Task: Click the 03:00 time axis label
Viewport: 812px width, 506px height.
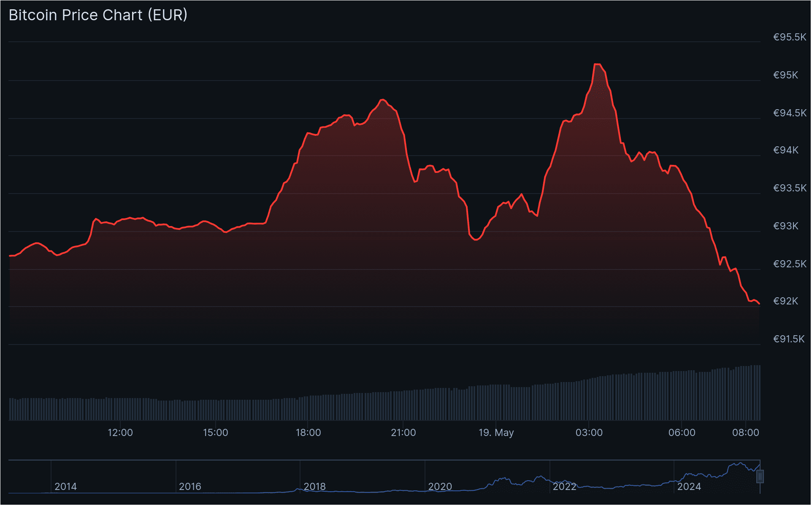Action: coord(590,433)
